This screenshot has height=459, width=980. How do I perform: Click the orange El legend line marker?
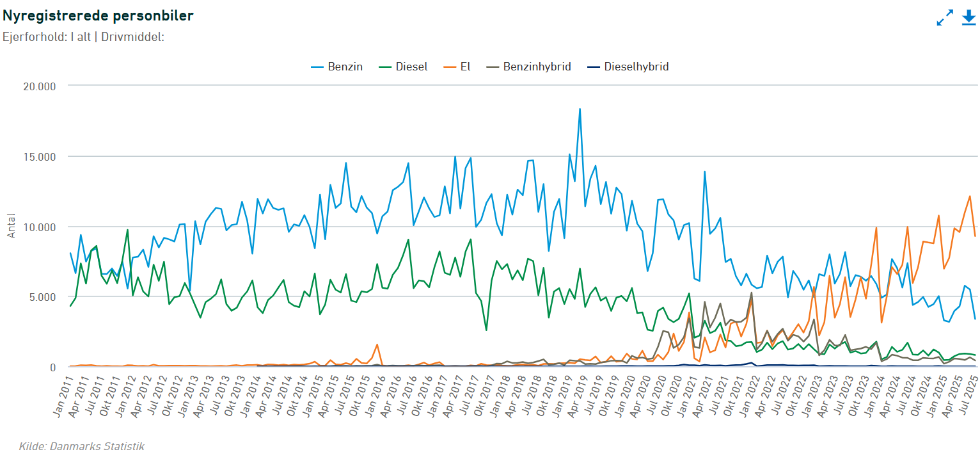(x=448, y=67)
